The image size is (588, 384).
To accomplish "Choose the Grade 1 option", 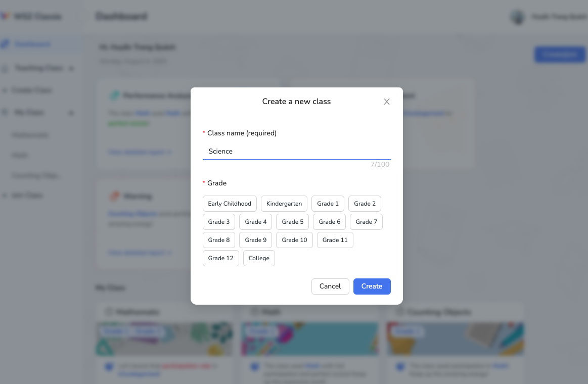I will 328,204.
